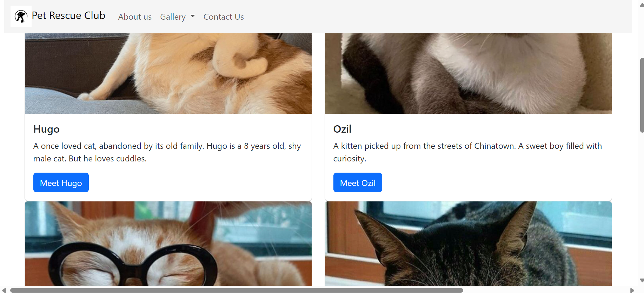Viewport: 644px width, 293px height.
Task: Click the horizontal scrollbar right arrow
Action: pyautogui.click(x=632, y=290)
